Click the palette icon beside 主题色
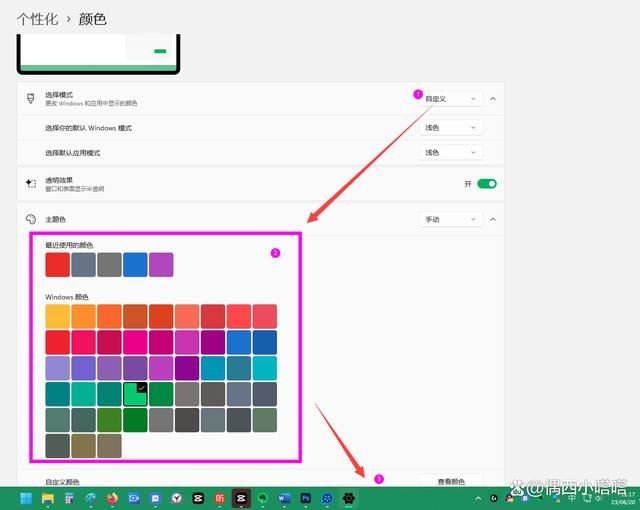Screen dimensions: 640x510 coord(31,219)
